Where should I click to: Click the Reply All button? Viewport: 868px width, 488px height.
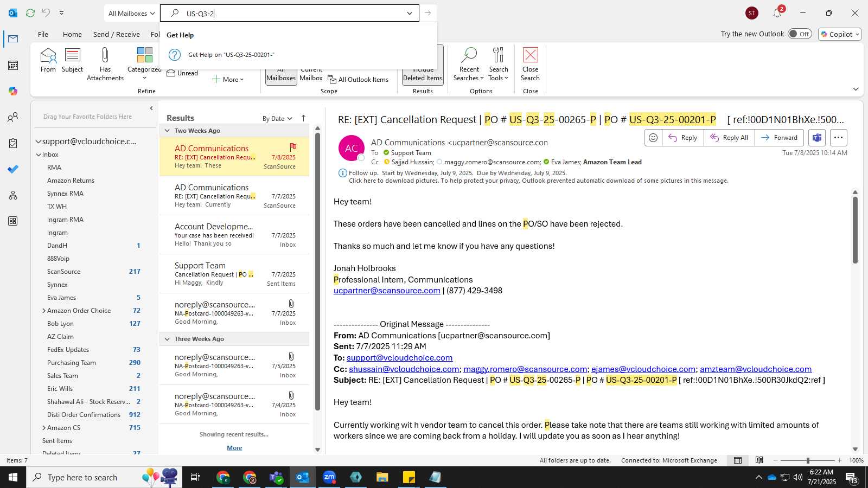[x=729, y=138]
